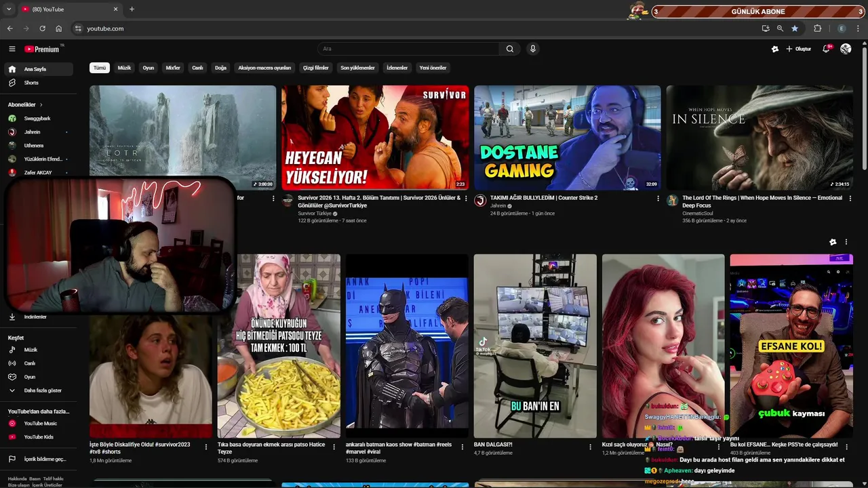Open Müzik under Keşfet
This screenshot has height=488, width=868.
pyautogui.click(x=39, y=350)
